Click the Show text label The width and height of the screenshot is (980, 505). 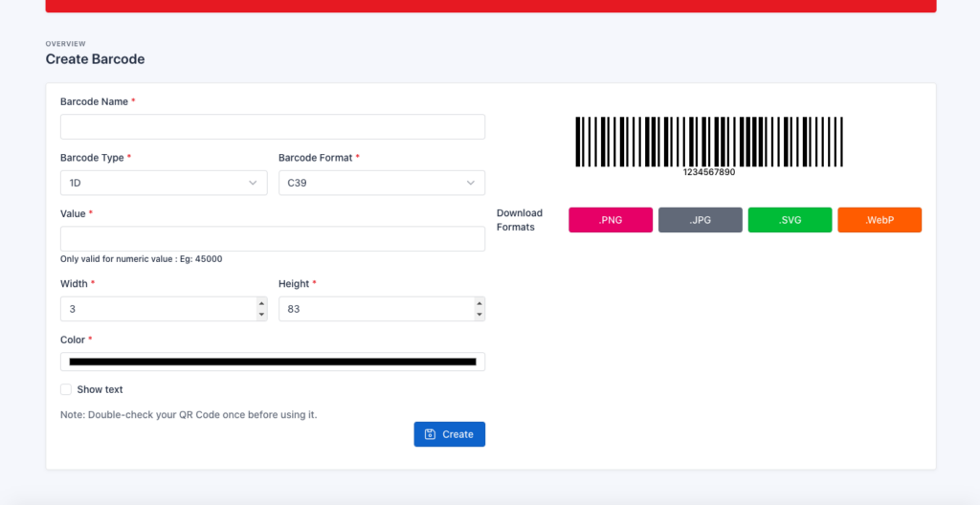100,389
